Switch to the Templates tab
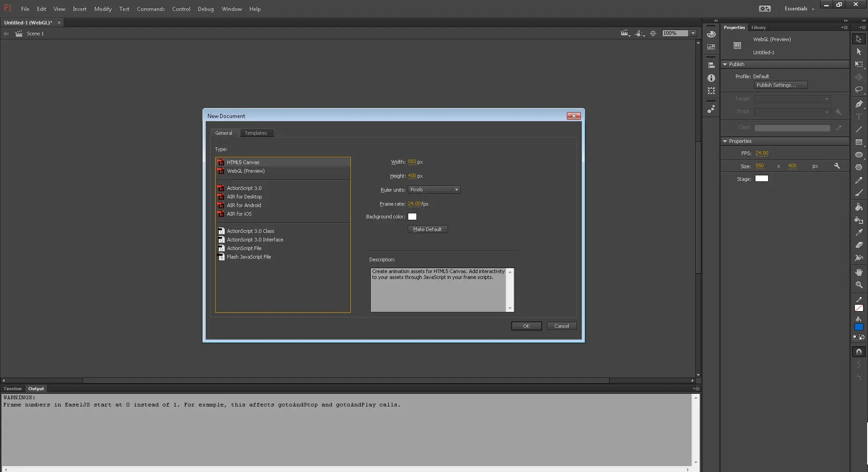This screenshot has width=868, height=472. pyautogui.click(x=256, y=133)
